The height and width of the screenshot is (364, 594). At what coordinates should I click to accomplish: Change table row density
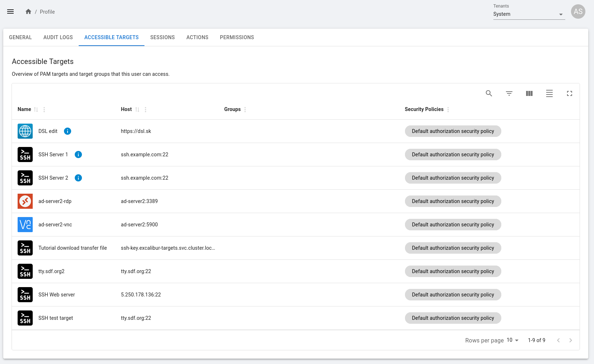point(549,93)
